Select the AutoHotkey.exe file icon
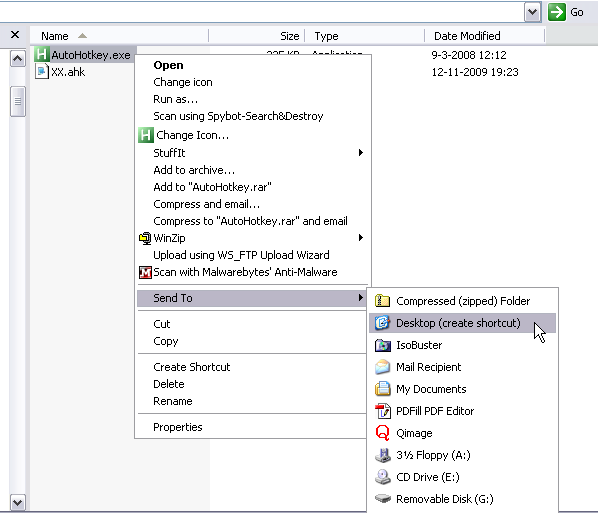Image resolution: width=598 pixels, height=513 pixels. [x=42, y=55]
